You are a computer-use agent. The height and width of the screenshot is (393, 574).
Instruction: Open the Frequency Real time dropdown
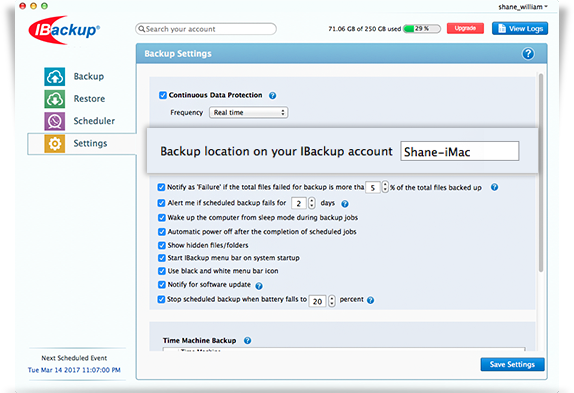tap(249, 112)
